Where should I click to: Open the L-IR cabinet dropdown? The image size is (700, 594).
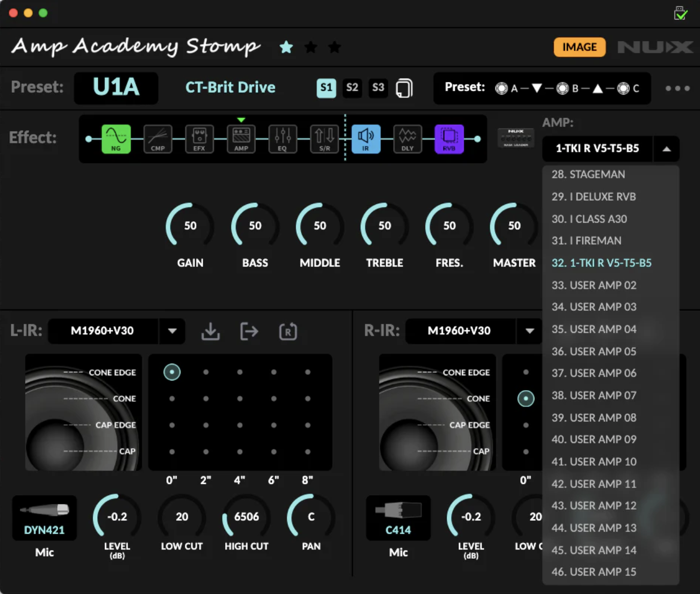[172, 331]
